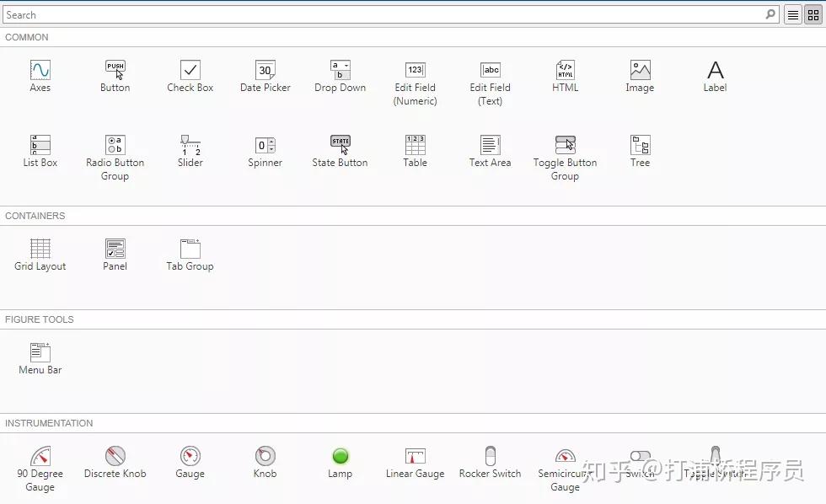Pick the Rocker Switch component
The height and width of the screenshot is (504, 826).
[x=490, y=463]
